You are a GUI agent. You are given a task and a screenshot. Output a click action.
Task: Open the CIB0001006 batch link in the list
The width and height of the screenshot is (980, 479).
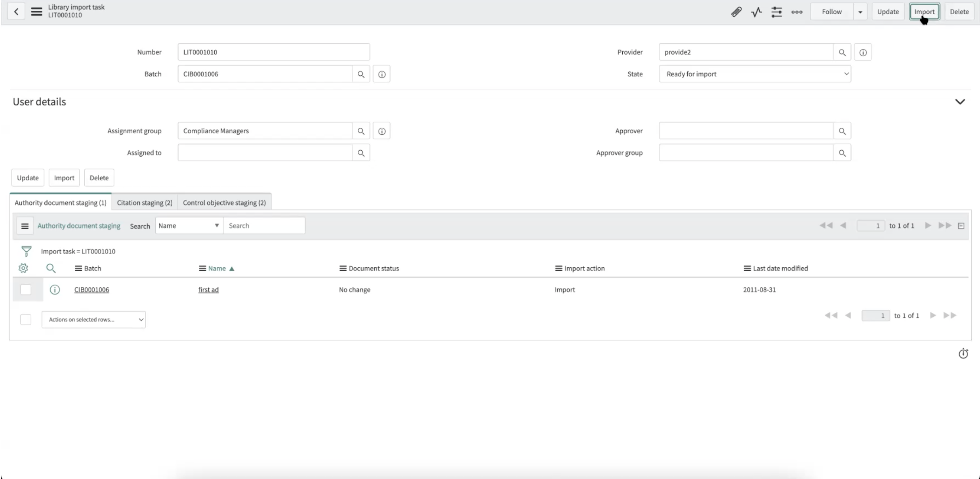(92, 290)
